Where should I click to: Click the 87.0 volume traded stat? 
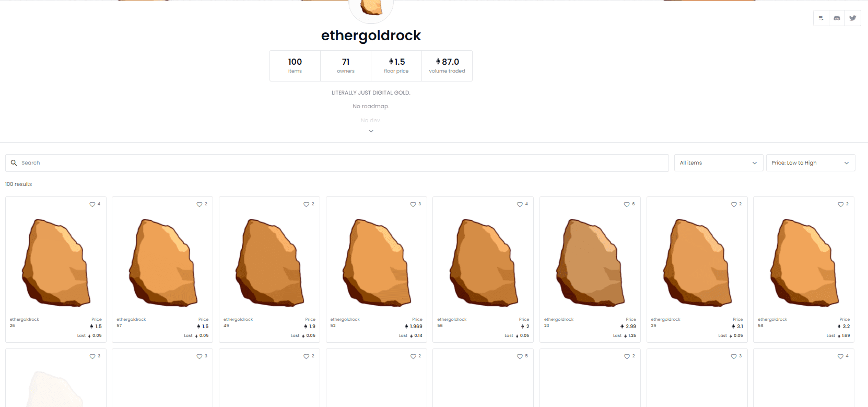coord(447,66)
